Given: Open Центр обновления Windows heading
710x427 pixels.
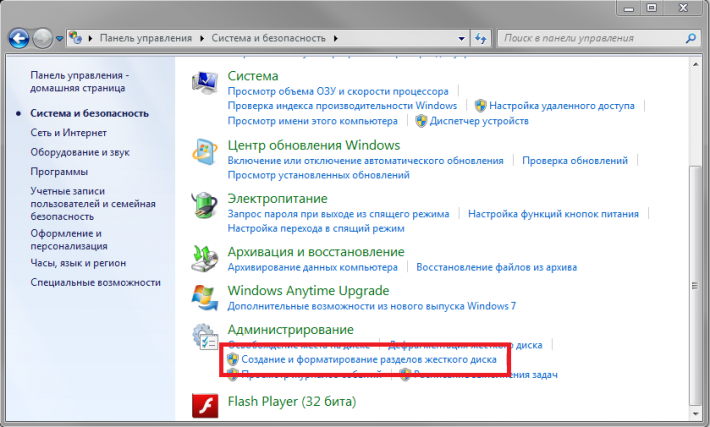Looking at the screenshot, I should point(314,145).
